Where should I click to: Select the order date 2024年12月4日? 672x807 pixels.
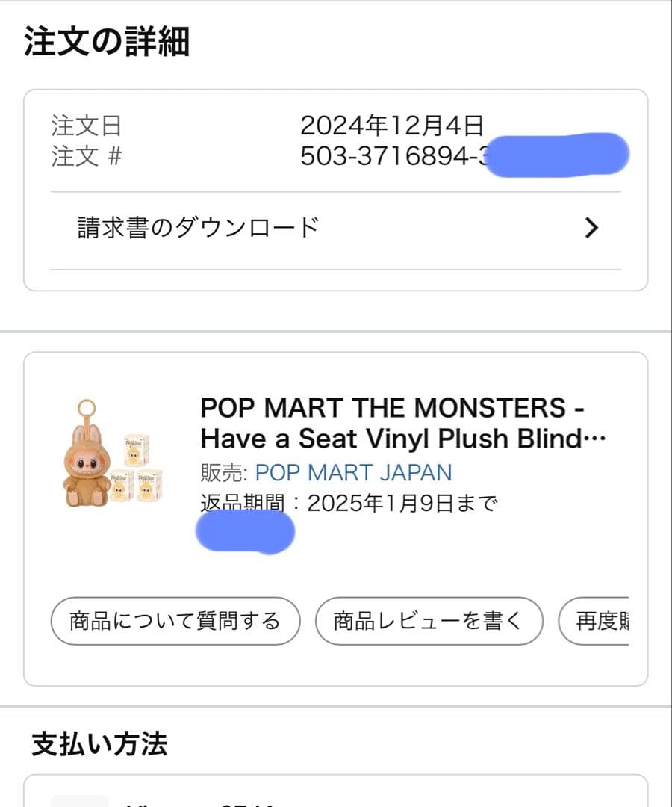point(392,125)
